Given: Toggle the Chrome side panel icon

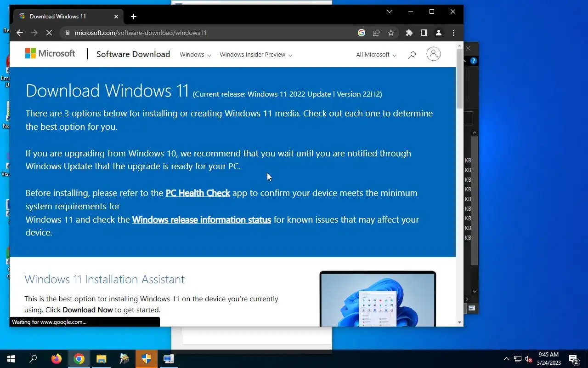Looking at the screenshot, I should (x=424, y=33).
